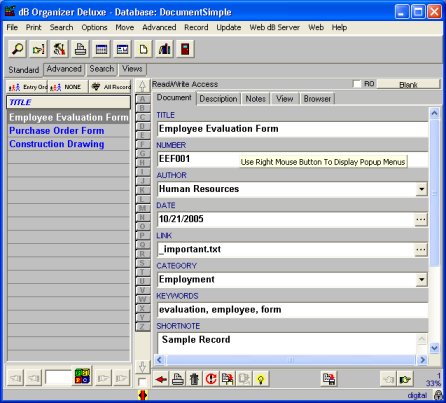Click the magnifying glass find icon
The width and height of the screenshot is (446, 403).
coord(17,49)
